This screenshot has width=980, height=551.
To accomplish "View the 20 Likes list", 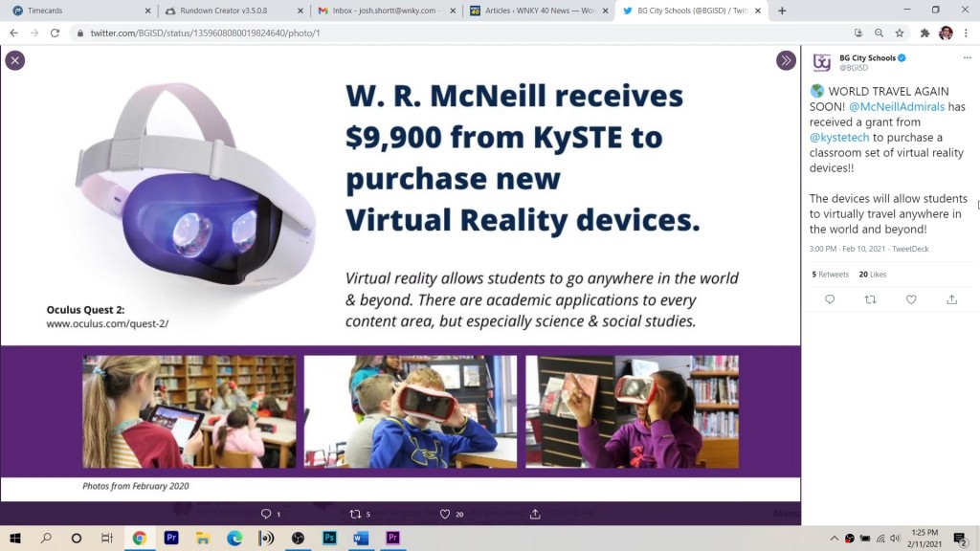I will [873, 275].
